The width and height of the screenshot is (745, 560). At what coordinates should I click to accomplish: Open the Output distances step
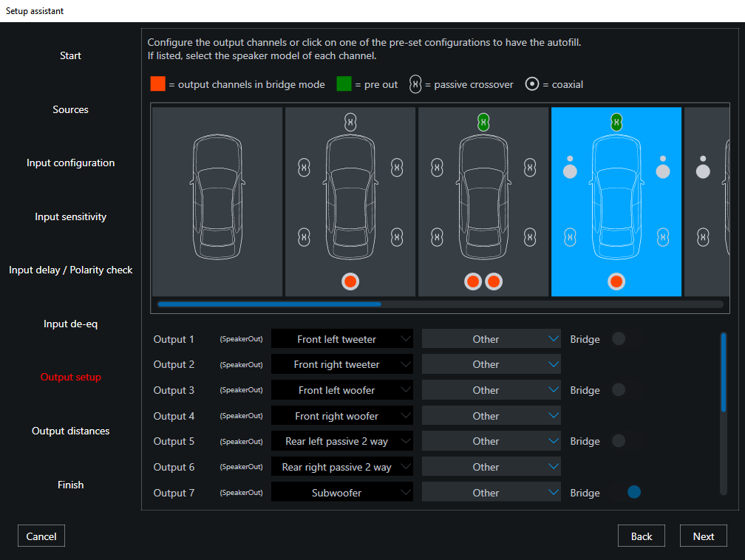(70, 431)
